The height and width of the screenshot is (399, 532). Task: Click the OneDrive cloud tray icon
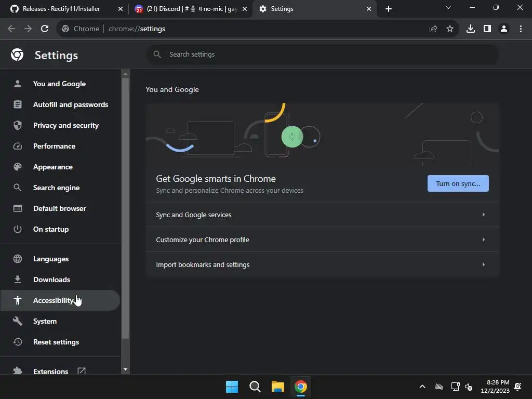(439, 387)
